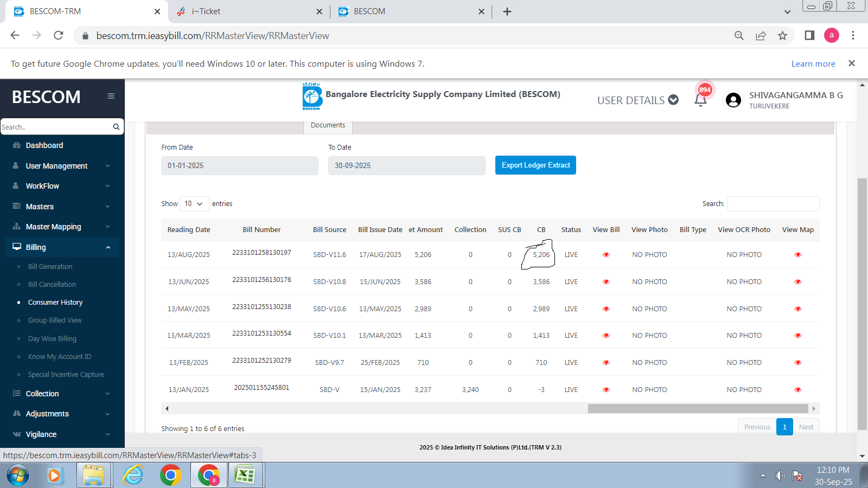868x488 pixels.
Task: View bill eye icon for 13/JAN/2025 row
Action: [606, 390]
